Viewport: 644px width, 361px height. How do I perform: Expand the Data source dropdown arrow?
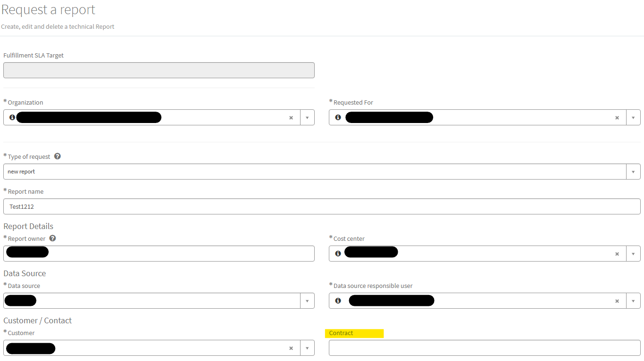coord(307,301)
